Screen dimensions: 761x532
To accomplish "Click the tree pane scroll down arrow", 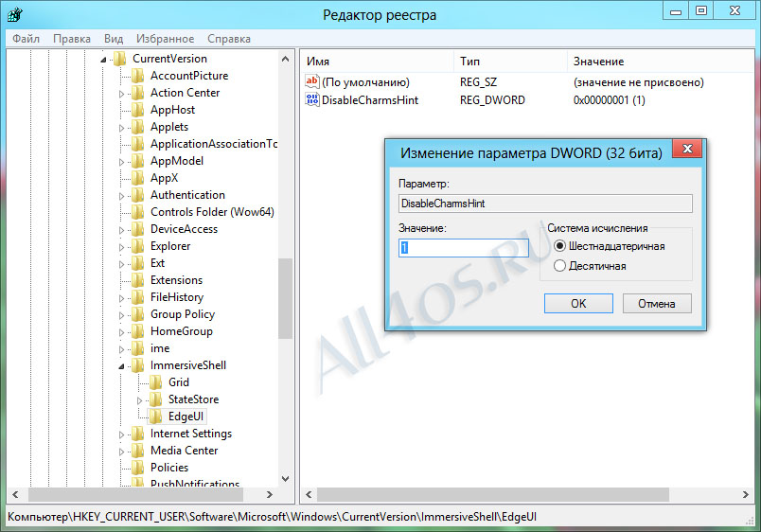I will tap(286, 479).
